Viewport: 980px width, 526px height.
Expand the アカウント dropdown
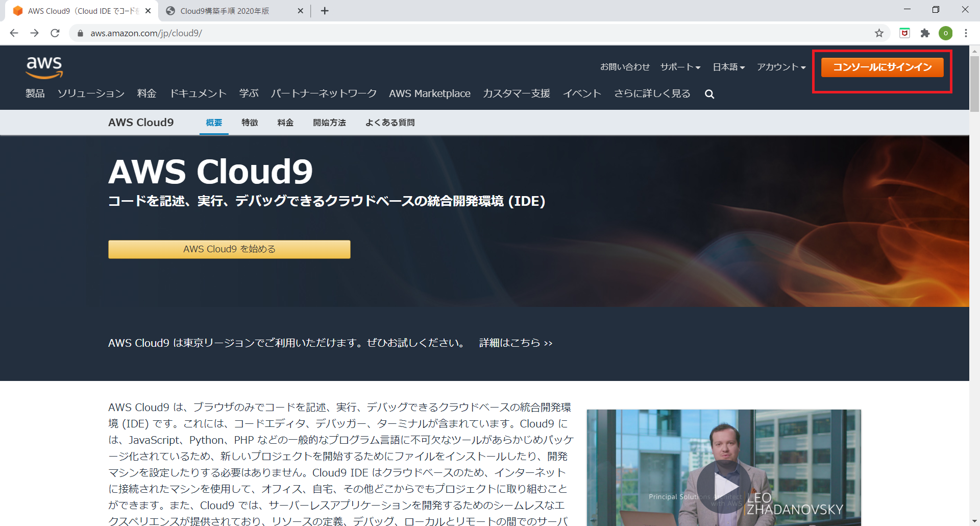(x=781, y=67)
